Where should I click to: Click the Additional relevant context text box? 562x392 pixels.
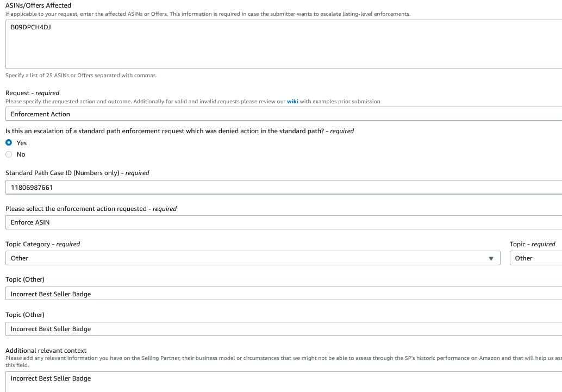[283, 381]
